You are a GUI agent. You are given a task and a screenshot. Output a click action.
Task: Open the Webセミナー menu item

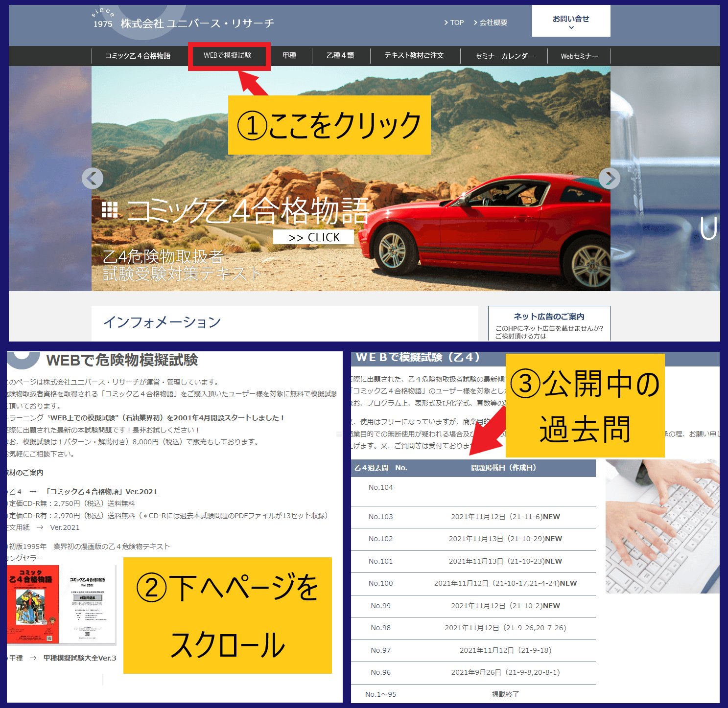[x=580, y=56]
